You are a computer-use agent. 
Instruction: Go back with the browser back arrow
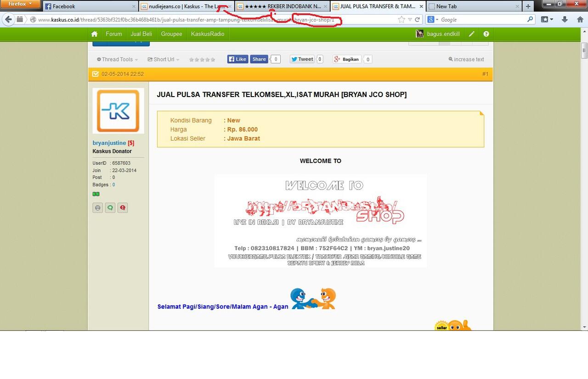point(8,20)
